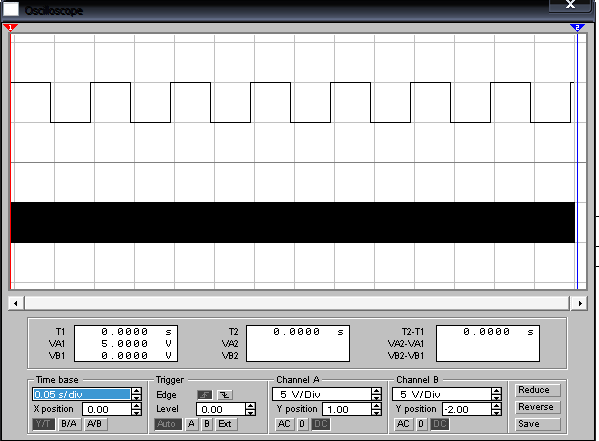Click the Save button
The image size is (599, 441).
tap(537, 424)
